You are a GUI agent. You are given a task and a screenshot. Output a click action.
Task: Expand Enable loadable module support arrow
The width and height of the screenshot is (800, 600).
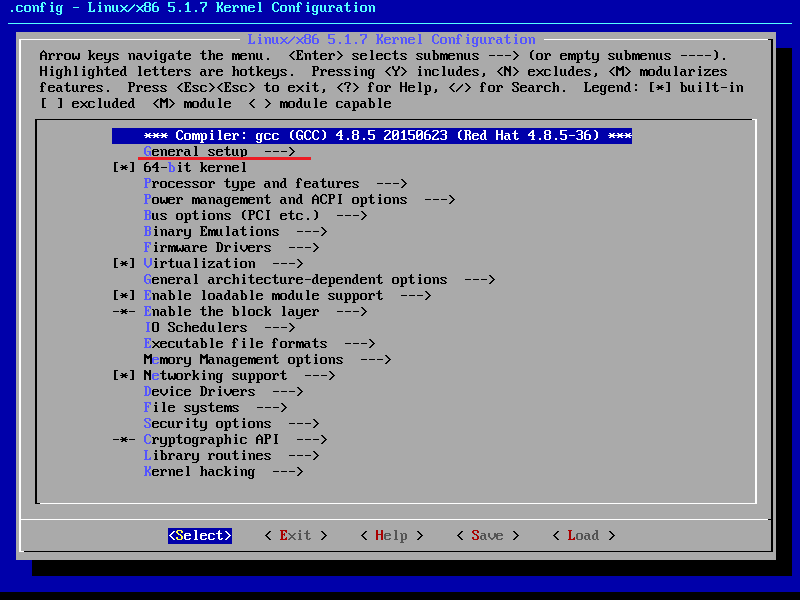[x=416, y=296]
